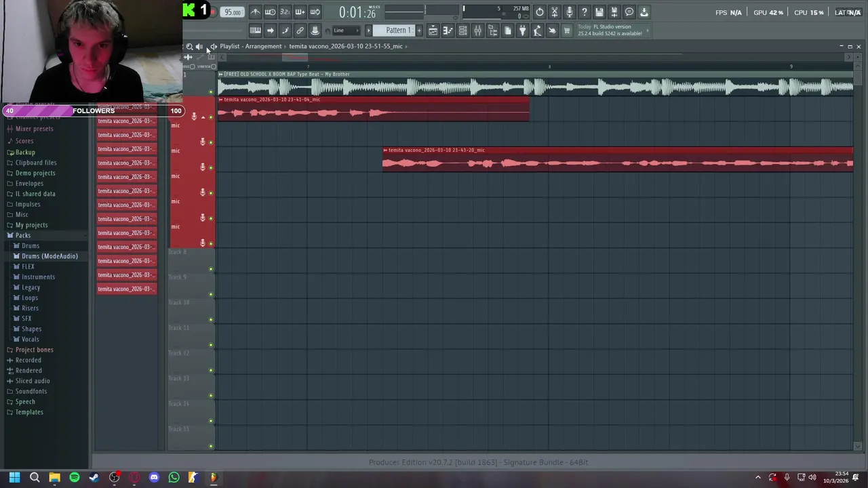Enable the STRETCH checkbox
This screenshot has width=868, height=488.
[x=214, y=66]
